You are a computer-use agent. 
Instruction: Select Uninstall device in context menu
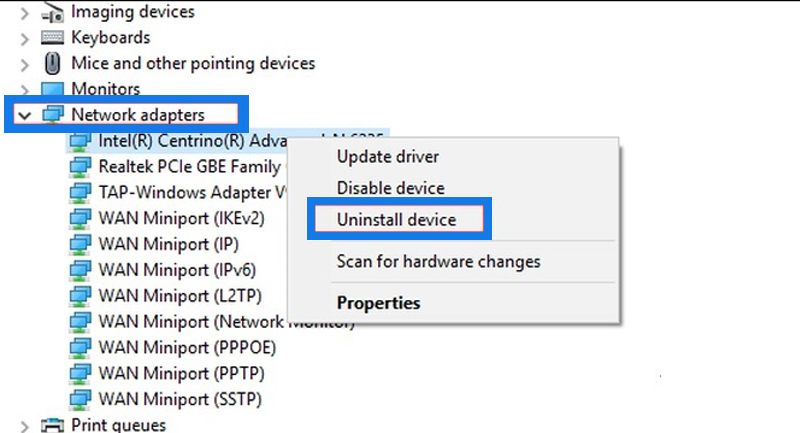click(x=396, y=219)
